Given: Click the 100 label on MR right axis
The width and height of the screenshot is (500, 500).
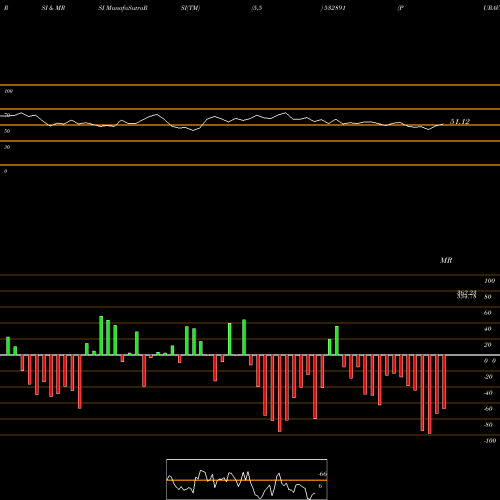Looking at the screenshot, I should (x=489, y=281).
